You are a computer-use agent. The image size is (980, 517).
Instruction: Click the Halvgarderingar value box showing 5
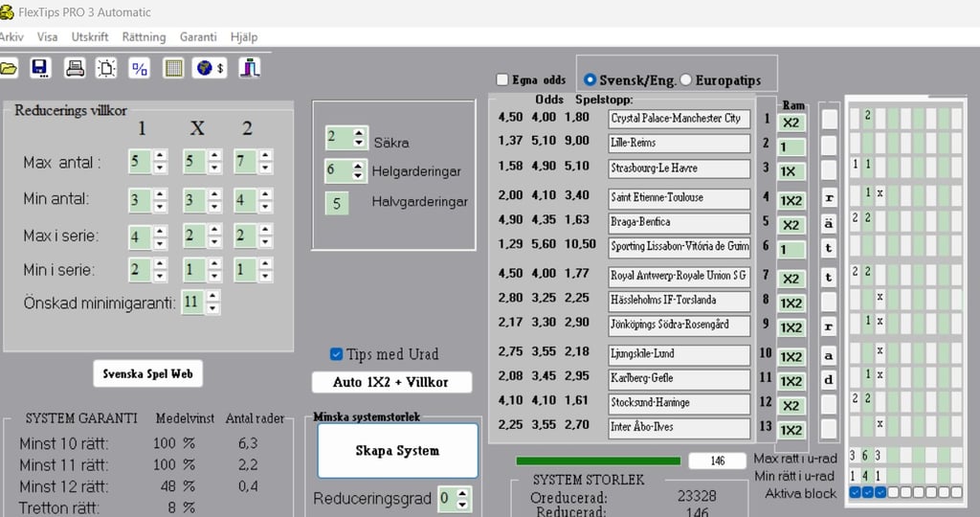coord(337,203)
